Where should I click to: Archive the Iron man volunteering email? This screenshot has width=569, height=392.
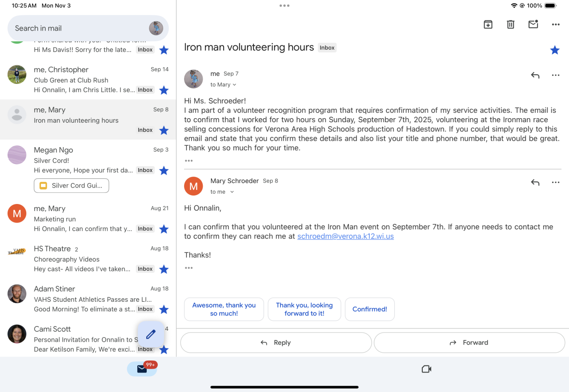[x=488, y=24]
